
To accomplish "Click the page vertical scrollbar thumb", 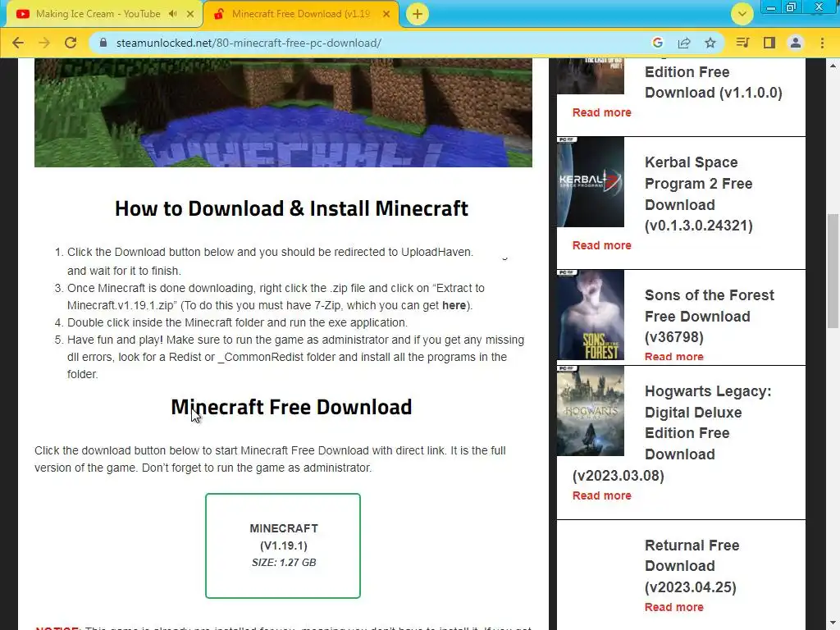I will pyautogui.click(x=833, y=271).
